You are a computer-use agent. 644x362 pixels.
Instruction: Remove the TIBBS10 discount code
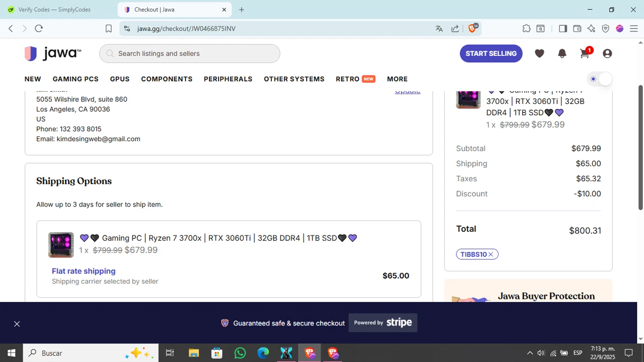491,254
